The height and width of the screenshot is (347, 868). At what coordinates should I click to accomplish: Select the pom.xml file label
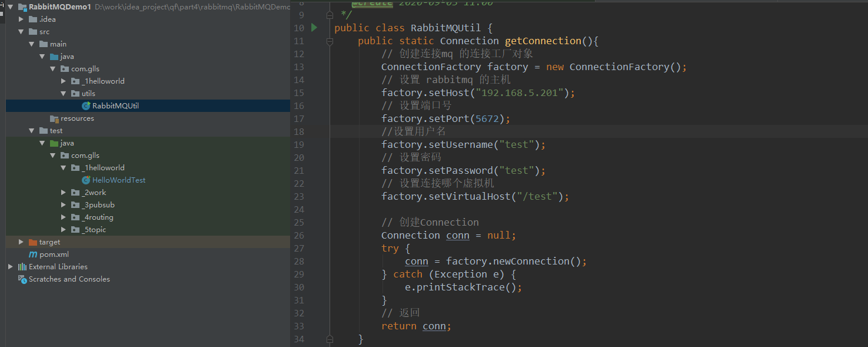pos(54,255)
